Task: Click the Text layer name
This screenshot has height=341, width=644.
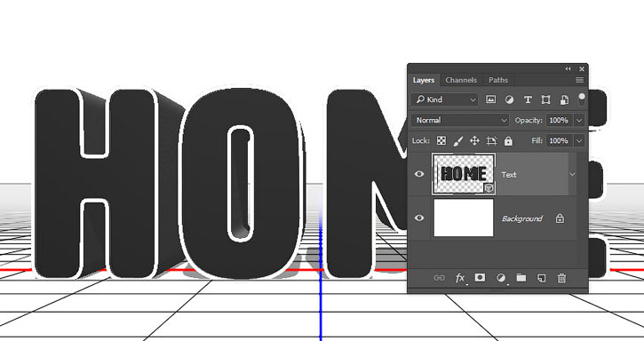Action: 509,175
